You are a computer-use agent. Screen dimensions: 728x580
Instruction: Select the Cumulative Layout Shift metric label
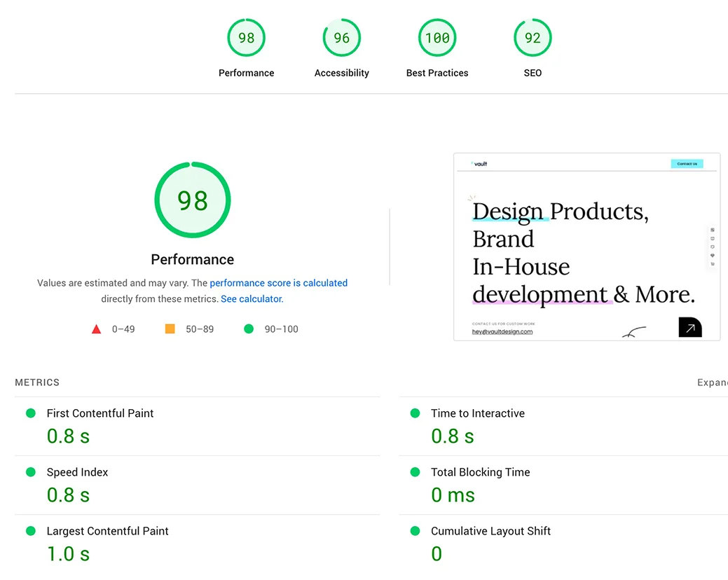pyautogui.click(x=490, y=531)
